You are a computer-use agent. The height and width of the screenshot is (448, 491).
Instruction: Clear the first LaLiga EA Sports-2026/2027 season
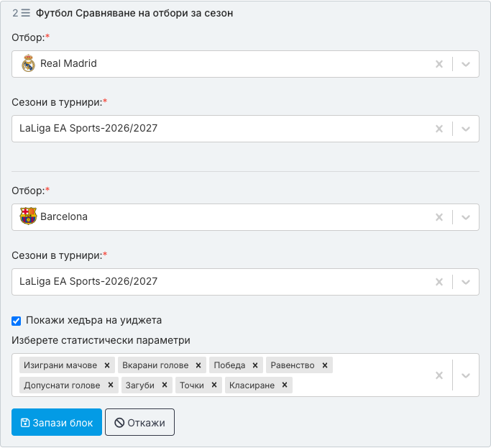pyautogui.click(x=439, y=129)
